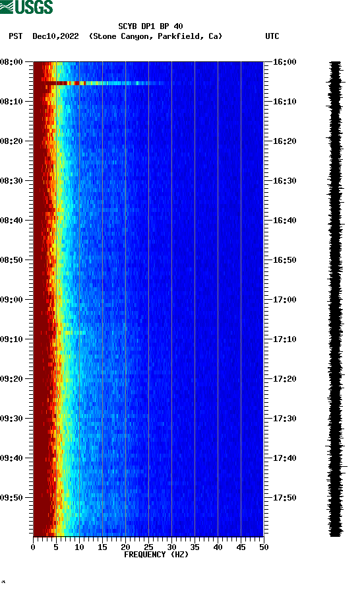The width and height of the screenshot is (364, 589).
Task: Select the title text "SCYB DP1 BP 40"
Action: 150,26
